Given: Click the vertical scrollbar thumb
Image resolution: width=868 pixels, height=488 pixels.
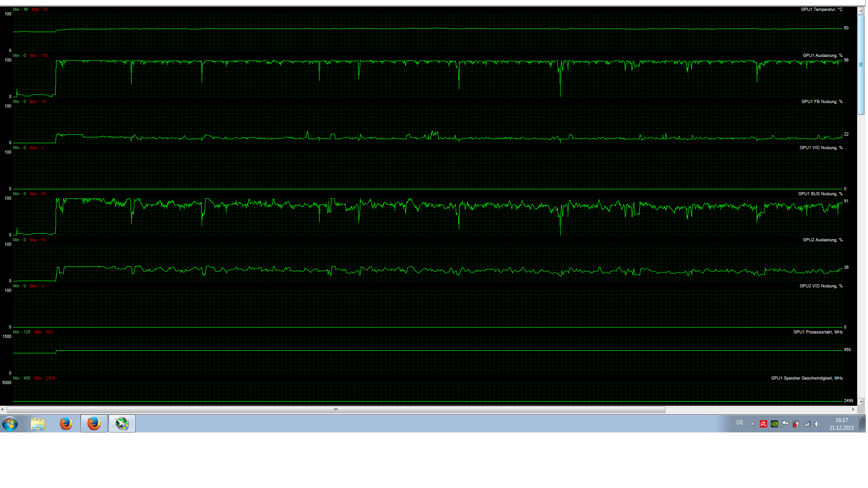Looking at the screenshot, I should coord(861,63).
